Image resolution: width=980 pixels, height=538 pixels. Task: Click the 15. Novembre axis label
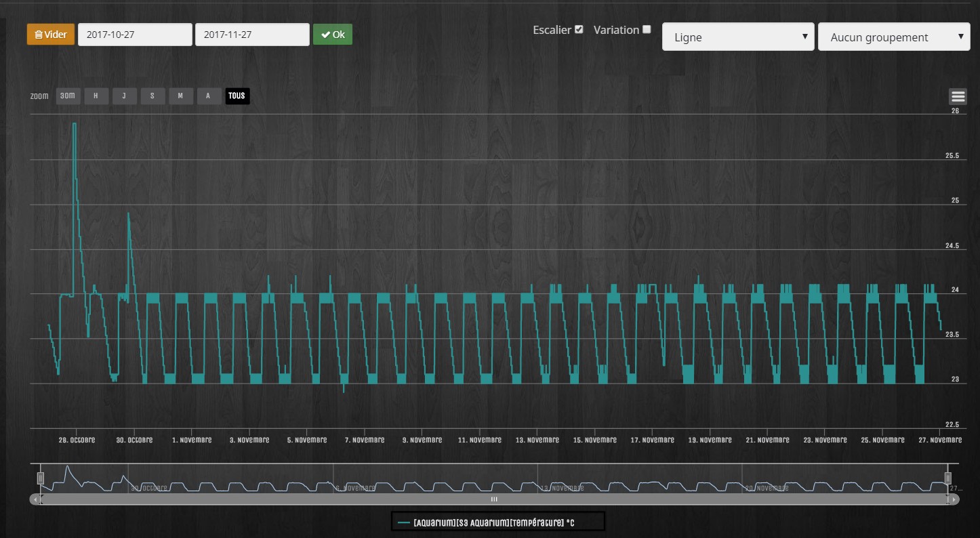595,440
